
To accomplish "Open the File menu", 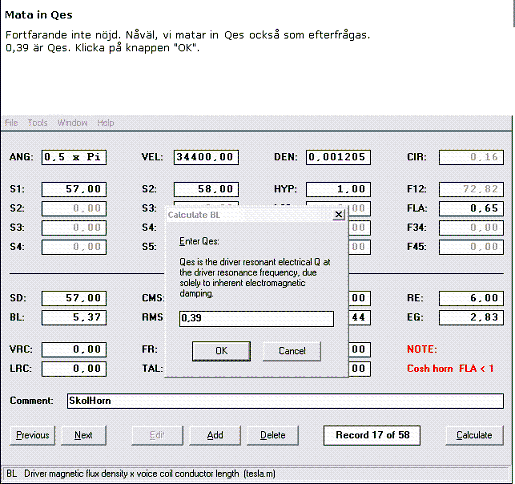I will point(11,123).
